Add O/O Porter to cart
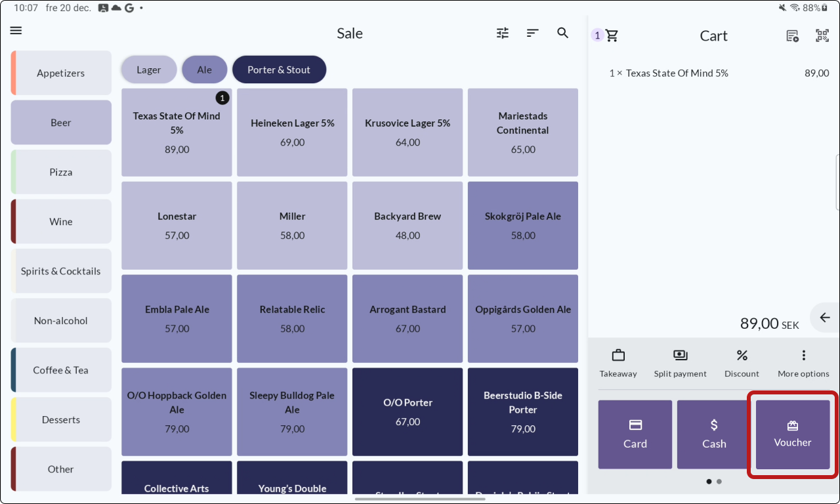 pos(408,412)
